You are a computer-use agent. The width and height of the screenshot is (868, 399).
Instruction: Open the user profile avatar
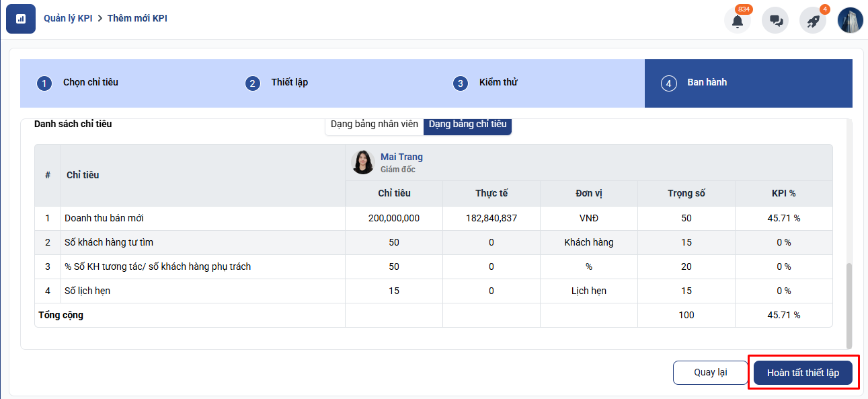(850, 20)
